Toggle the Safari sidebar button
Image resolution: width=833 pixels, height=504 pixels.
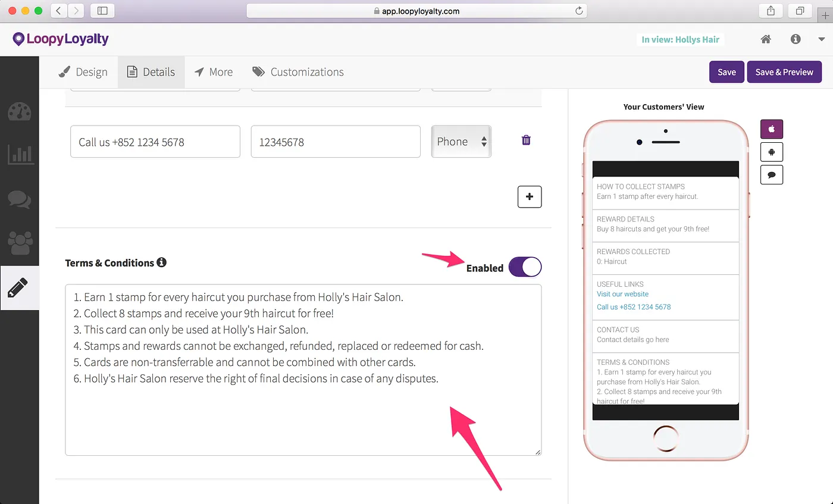102,11
